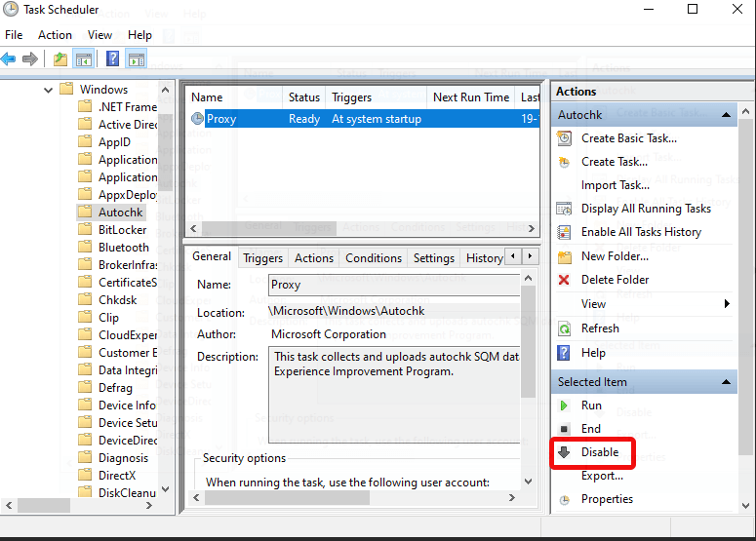
Task: Click Refresh in the Actions pane
Action: tap(600, 328)
